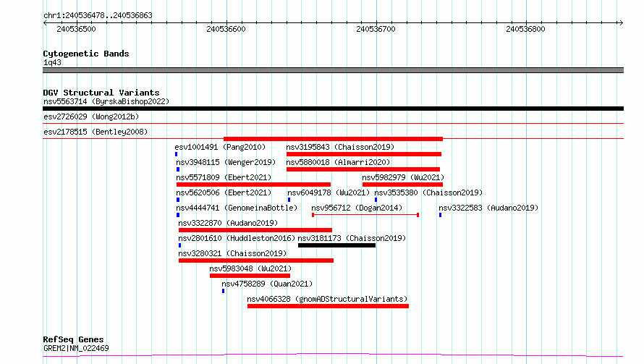Click variant label nsv5563714 (ByrskaBishop2022)
Image resolution: width=644 pixels, height=364 pixels.
[106, 101]
